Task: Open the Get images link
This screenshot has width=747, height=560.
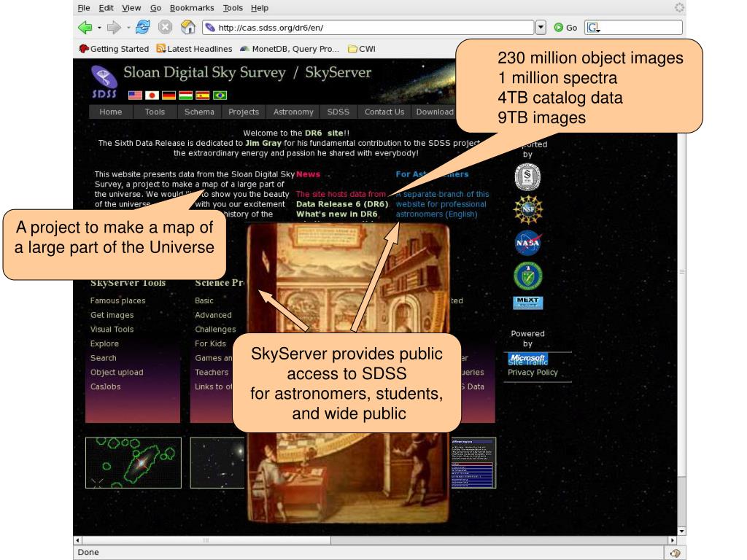Action: click(x=112, y=315)
